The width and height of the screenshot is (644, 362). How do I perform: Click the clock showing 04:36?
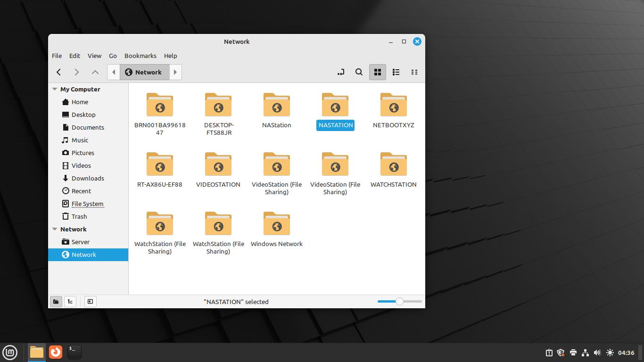626,353
